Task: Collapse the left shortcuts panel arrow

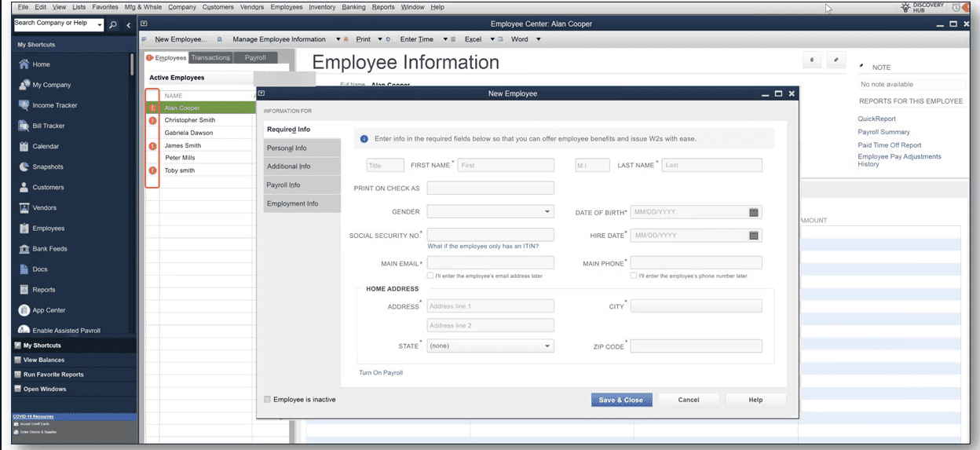Action: click(x=129, y=24)
